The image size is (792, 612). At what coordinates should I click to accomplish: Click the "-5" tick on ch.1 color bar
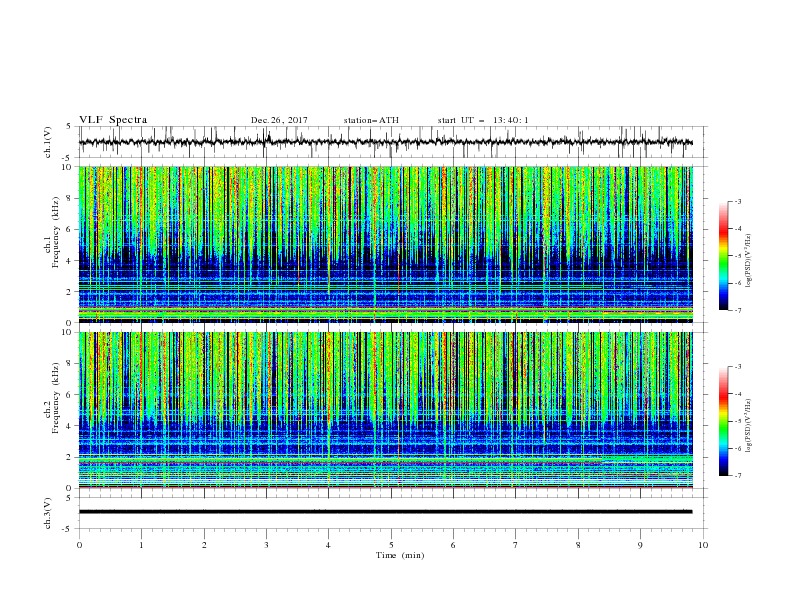click(x=737, y=256)
